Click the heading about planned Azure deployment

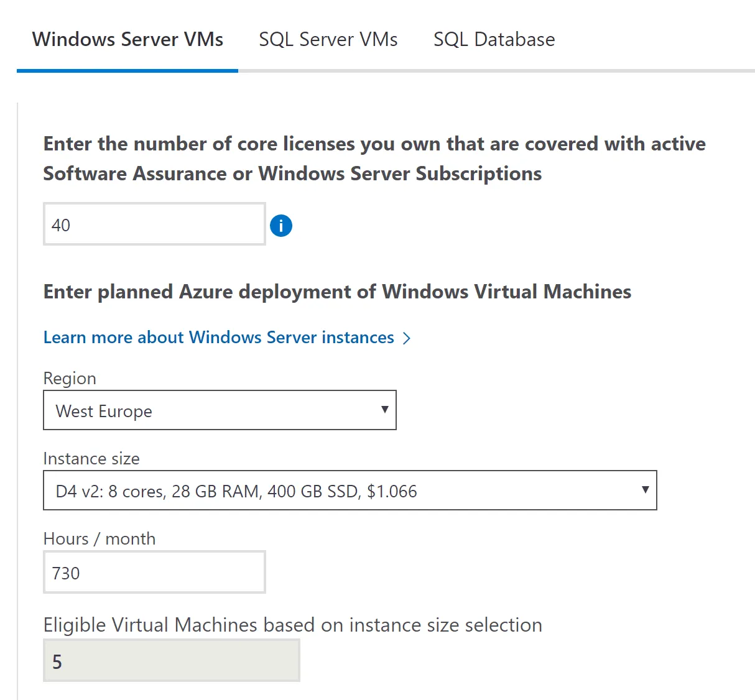[337, 292]
